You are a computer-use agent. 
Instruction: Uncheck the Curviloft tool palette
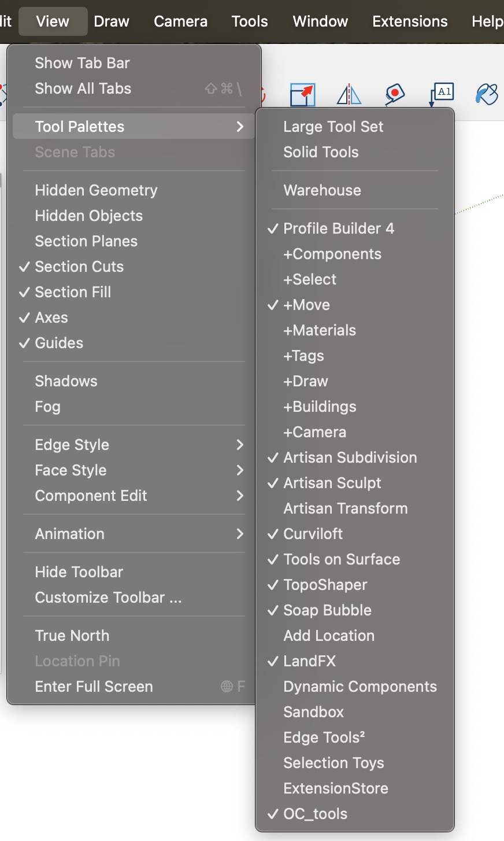313,534
